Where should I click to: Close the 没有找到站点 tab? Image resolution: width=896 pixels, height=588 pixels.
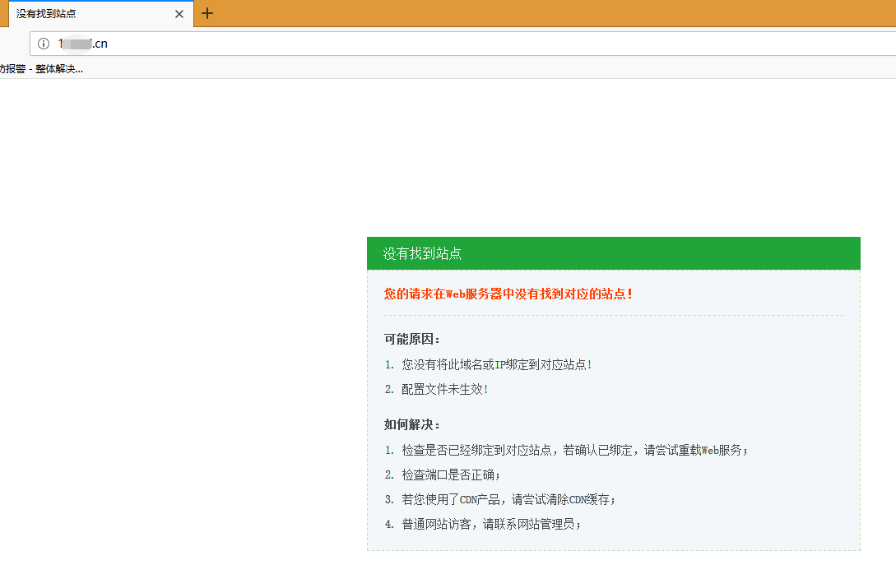(x=179, y=14)
